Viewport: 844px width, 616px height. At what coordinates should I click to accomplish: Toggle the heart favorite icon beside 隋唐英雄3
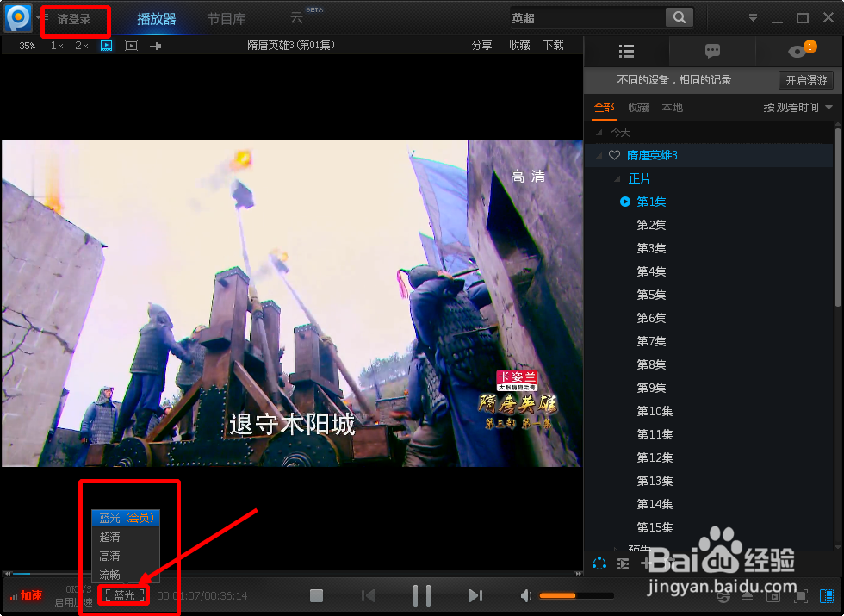[615, 155]
